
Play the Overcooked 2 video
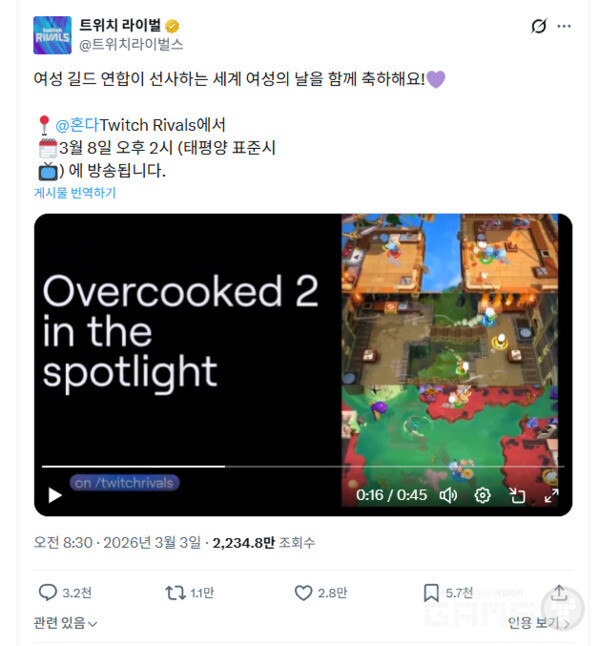tap(55, 495)
